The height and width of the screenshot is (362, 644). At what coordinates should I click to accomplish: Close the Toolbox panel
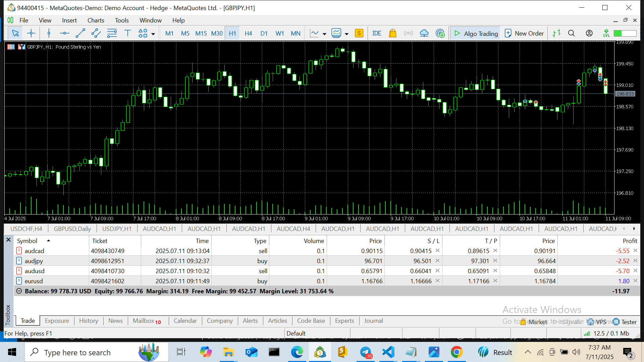coord(9,240)
